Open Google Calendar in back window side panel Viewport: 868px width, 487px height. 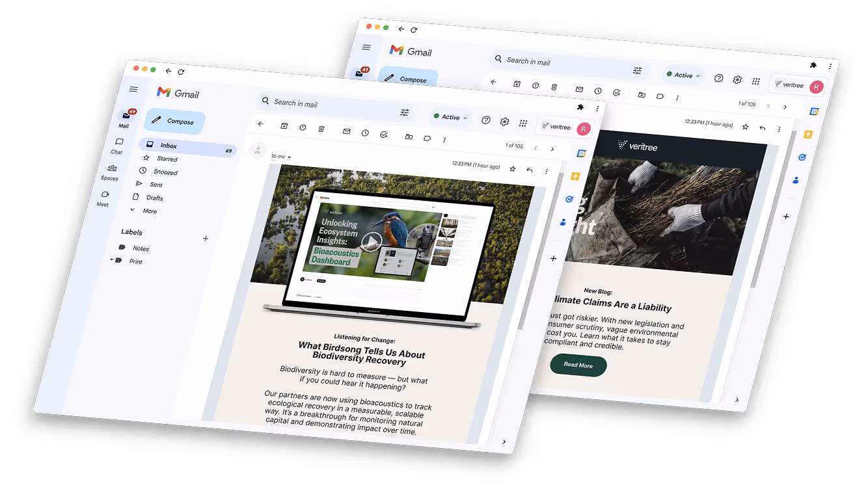pyautogui.click(x=813, y=111)
